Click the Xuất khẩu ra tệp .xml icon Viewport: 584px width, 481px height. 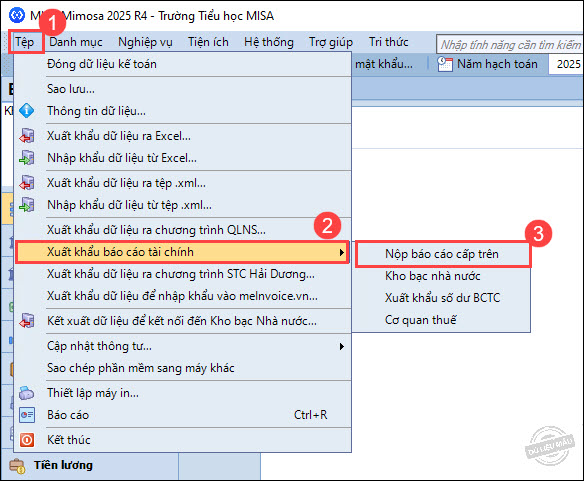[26, 183]
